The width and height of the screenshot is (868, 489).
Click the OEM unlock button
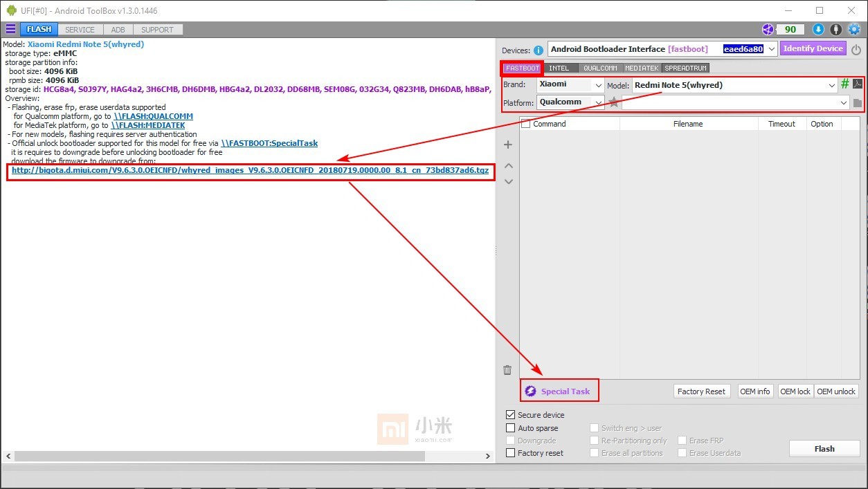pyautogui.click(x=836, y=391)
